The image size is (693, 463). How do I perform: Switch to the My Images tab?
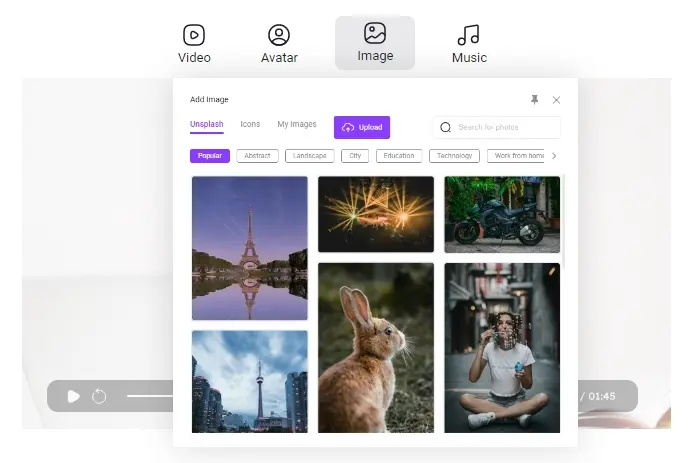pos(297,125)
